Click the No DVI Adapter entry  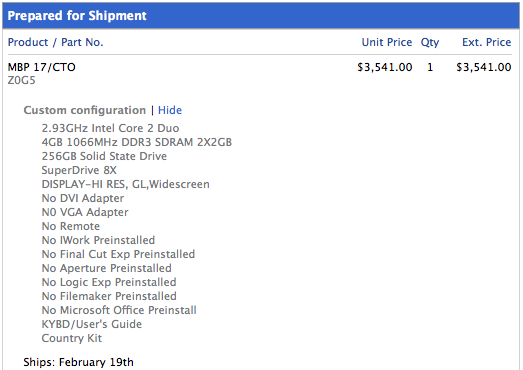click(83, 198)
